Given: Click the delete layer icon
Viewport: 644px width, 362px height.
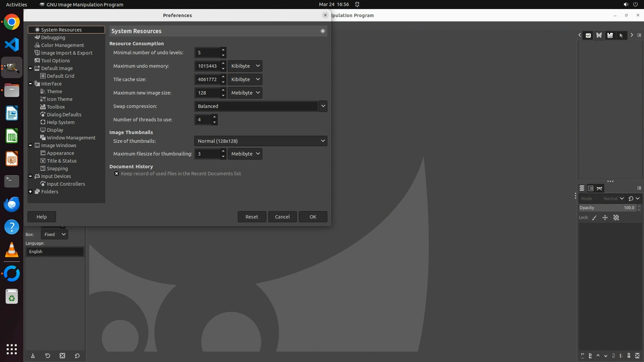Looking at the screenshot, I should pos(637,356).
